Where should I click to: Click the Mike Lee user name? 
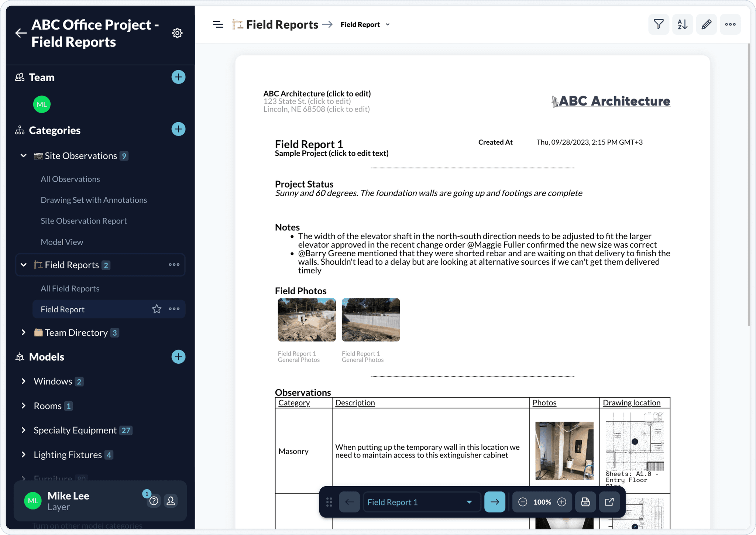point(68,496)
